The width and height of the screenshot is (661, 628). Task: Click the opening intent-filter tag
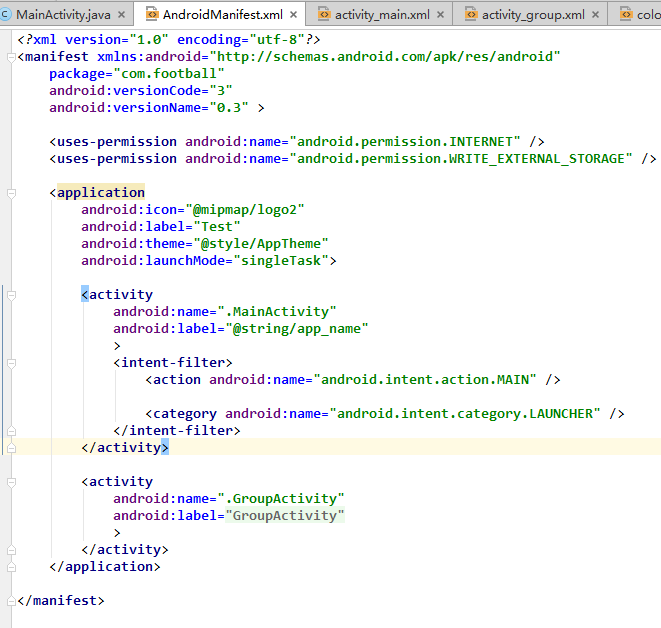(173, 362)
